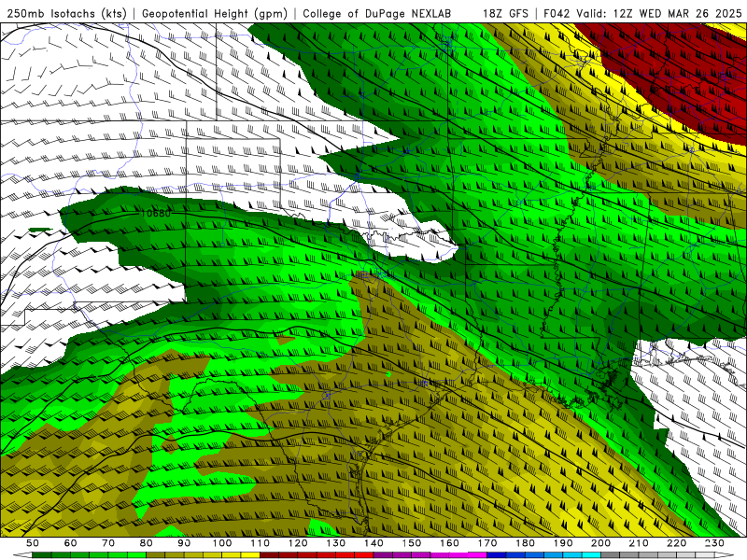Select the bright red swatch ending at 140
This screenshot has height=560, width=747.
click(x=364, y=555)
